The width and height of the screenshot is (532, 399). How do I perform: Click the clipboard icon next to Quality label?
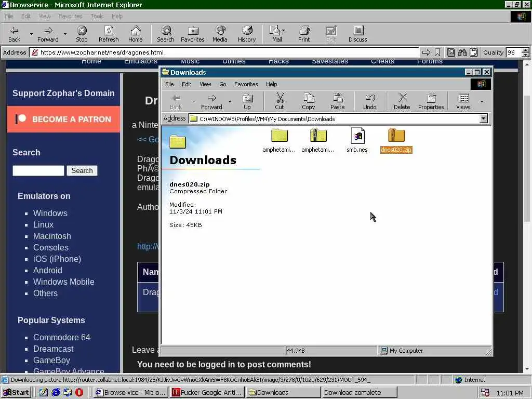(x=474, y=52)
